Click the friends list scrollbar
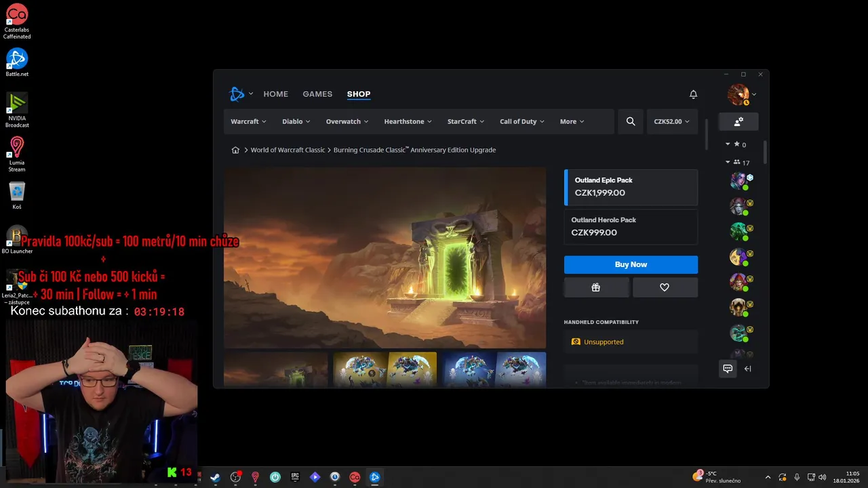The height and width of the screenshot is (488, 868). click(x=765, y=152)
